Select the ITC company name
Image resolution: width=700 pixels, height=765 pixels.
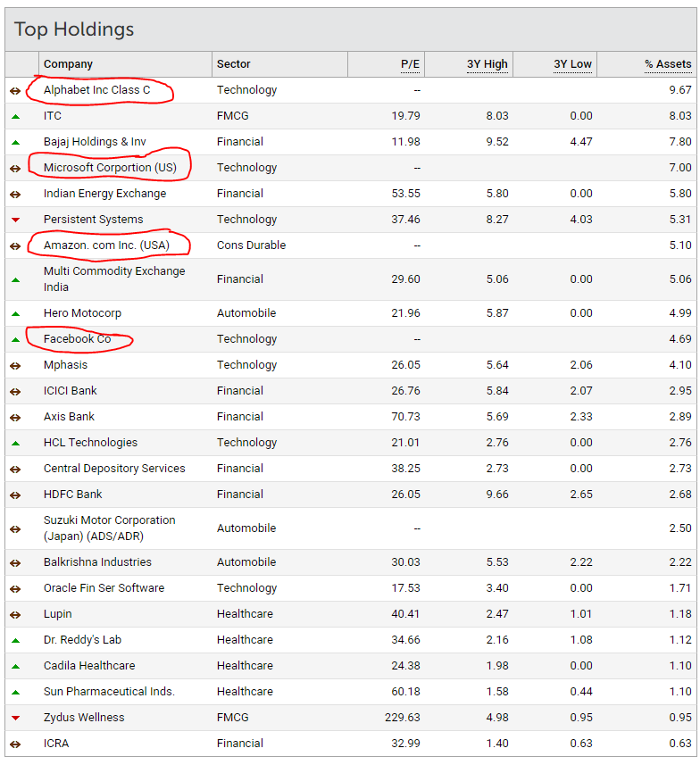point(52,116)
